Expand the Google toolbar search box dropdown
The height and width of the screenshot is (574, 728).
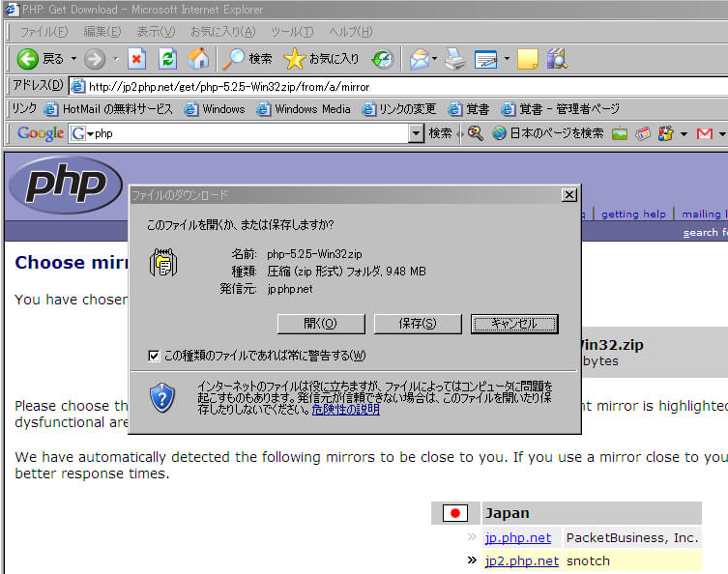click(x=417, y=133)
